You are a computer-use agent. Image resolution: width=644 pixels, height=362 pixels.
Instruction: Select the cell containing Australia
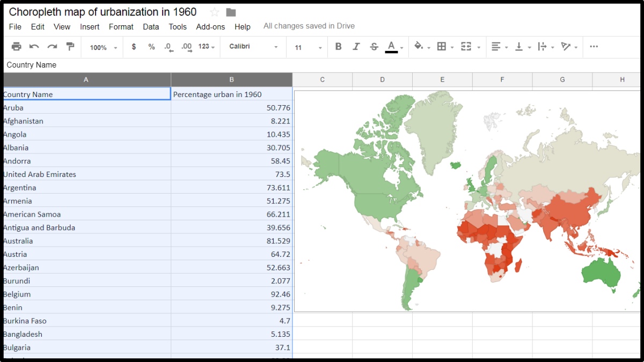click(x=86, y=241)
